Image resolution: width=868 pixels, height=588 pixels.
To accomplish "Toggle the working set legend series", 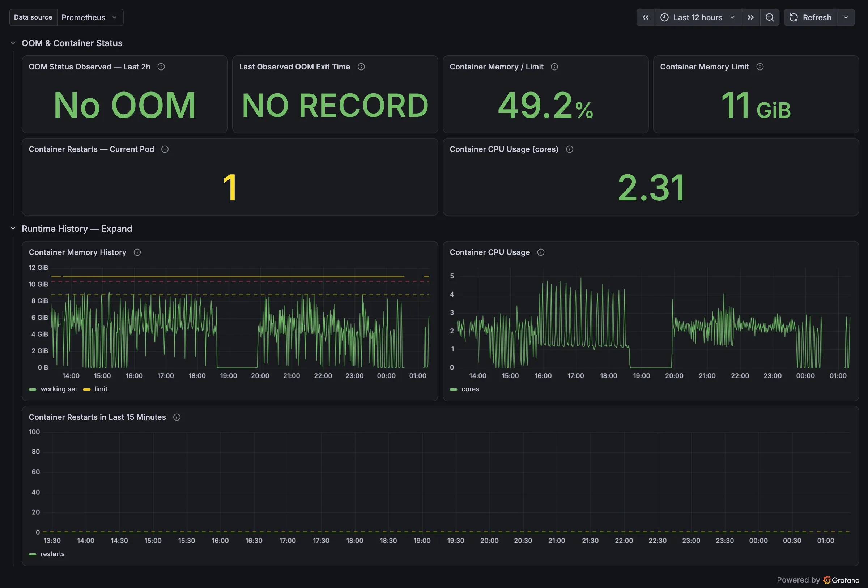I will (x=59, y=389).
